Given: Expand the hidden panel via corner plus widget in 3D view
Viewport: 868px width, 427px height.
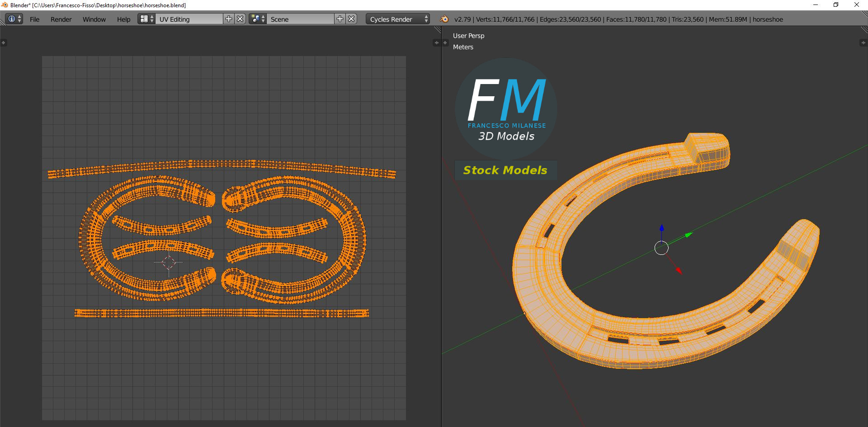Looking at the screenshot, I should [x=445, y=42].
